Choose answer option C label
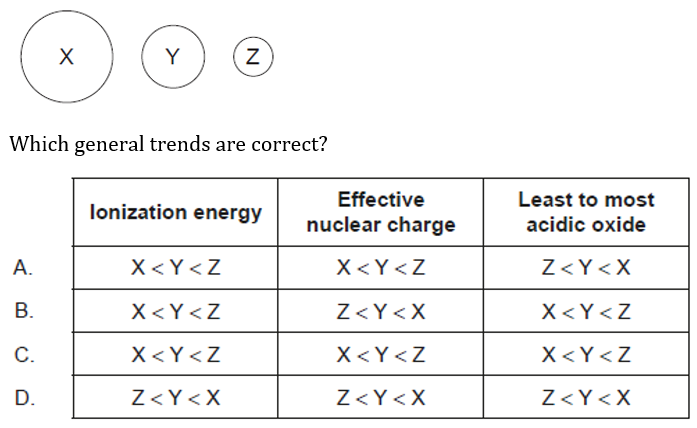697x428 pixels. (24, 355)
